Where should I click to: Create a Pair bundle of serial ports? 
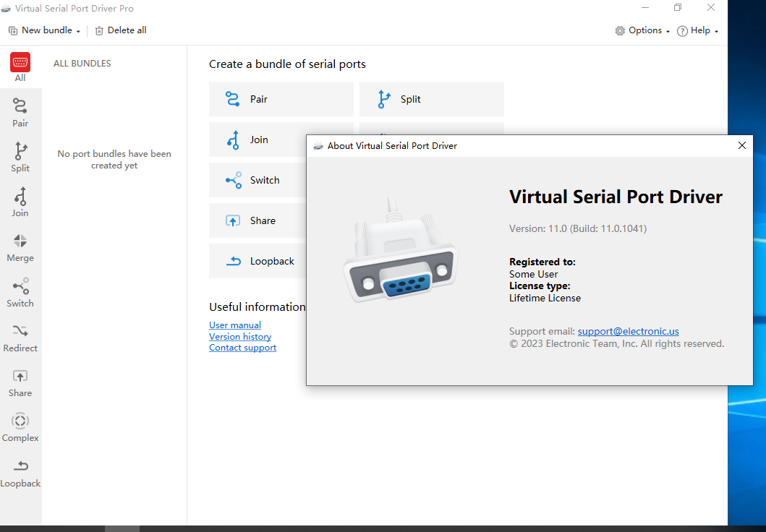coord(281,98)
